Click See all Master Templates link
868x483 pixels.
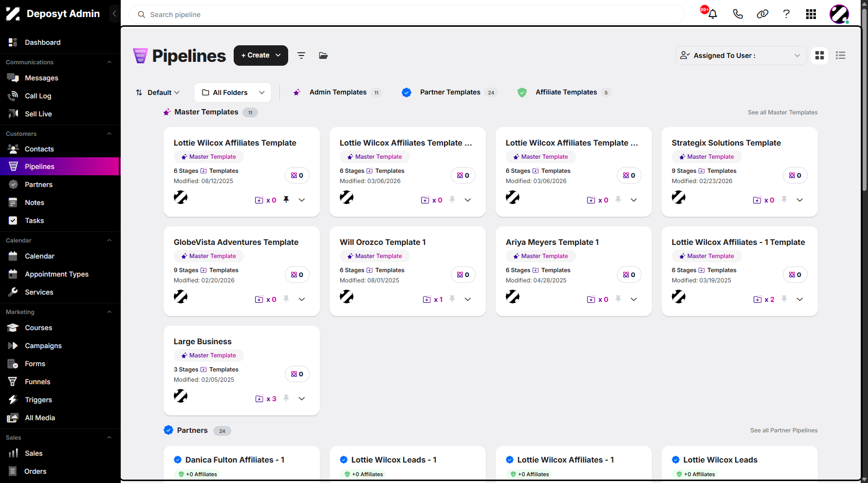pos(783,112)
